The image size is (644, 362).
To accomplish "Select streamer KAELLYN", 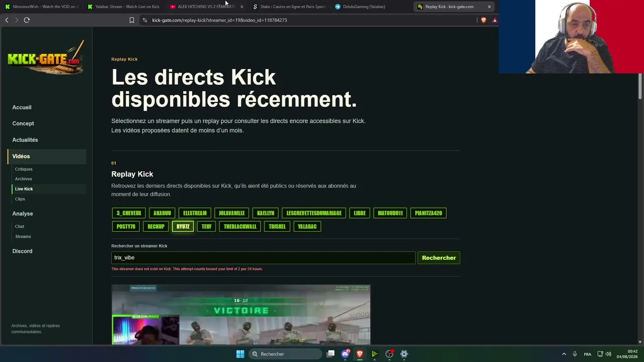I will 266,213.
